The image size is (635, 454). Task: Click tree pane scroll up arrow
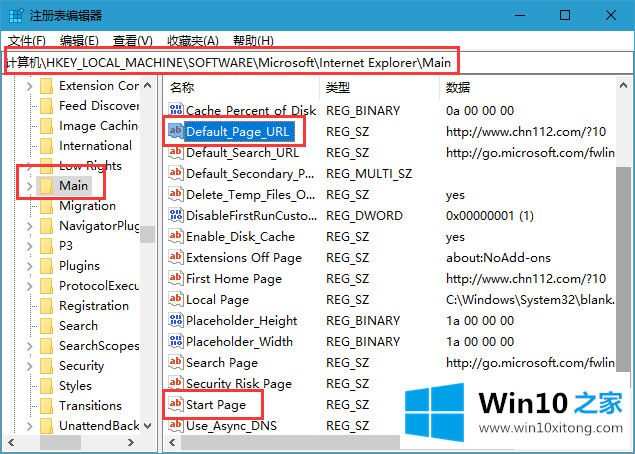(x=147, y=85)
